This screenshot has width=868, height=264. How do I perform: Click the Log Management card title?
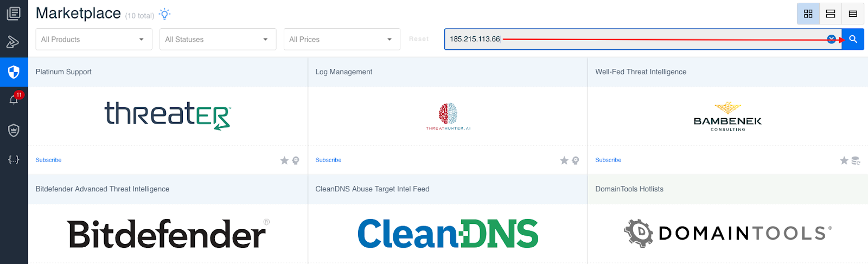click(344, 72)
